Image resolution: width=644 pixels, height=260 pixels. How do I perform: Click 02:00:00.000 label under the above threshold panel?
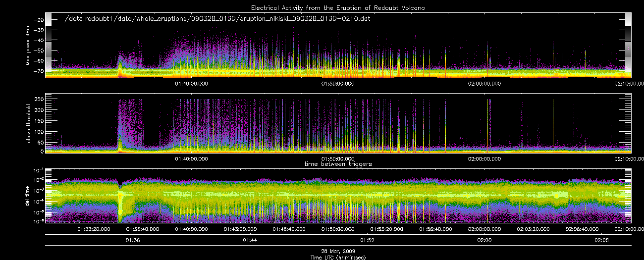(484, 159)
